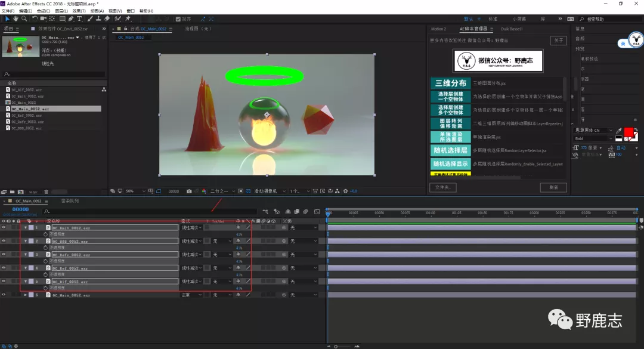Viewport: 644px width, 349px height.
Task: Click the 刷新 button in script panel
Action: coord(553,187)
